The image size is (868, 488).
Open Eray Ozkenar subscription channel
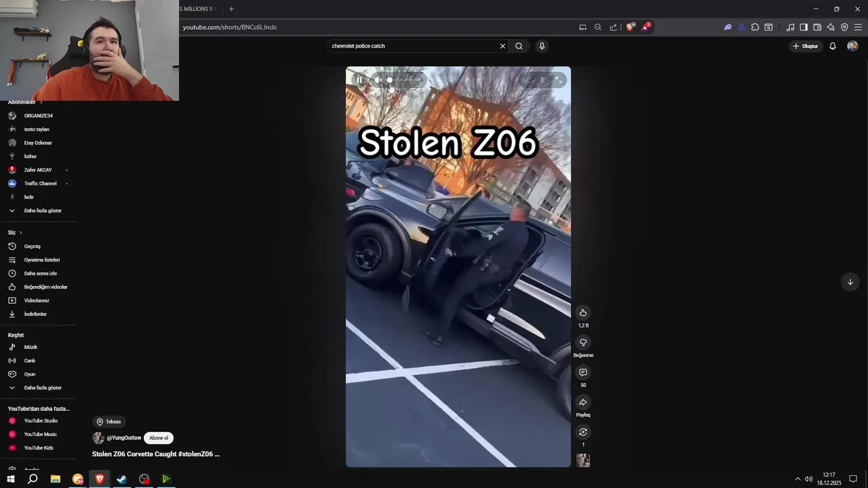tap(38, 143)
